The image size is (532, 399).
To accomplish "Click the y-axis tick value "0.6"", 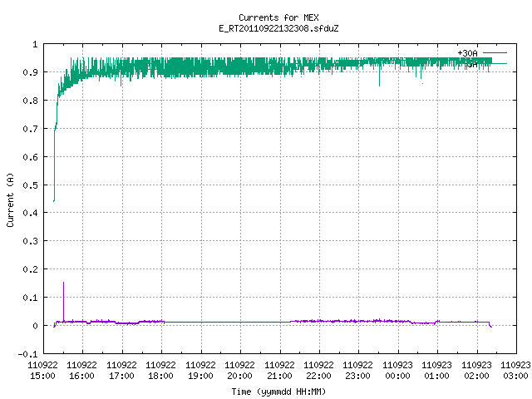I will click(x=30, y=157).
